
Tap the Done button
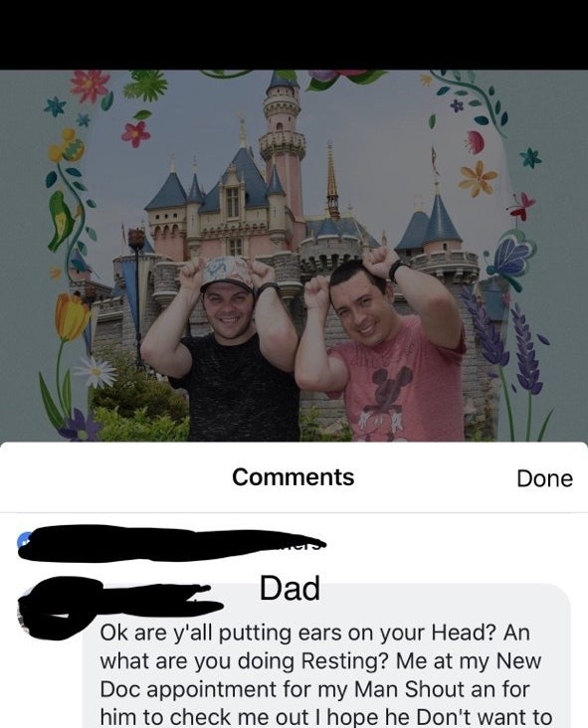coord(545,478)
